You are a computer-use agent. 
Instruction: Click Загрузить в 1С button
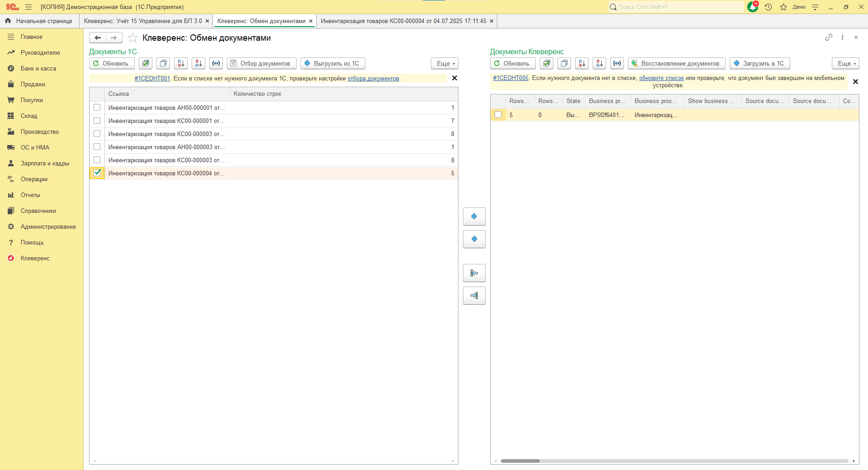(760, 64)
